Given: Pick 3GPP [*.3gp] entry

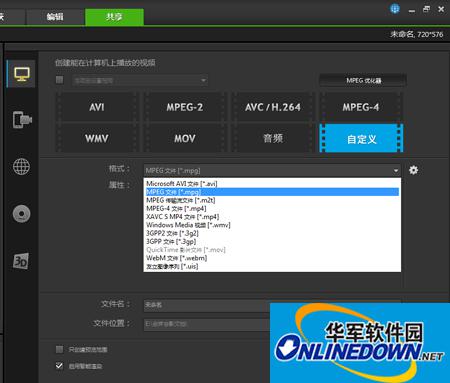Looking at the screenshot, I should (x=271, y=241).
